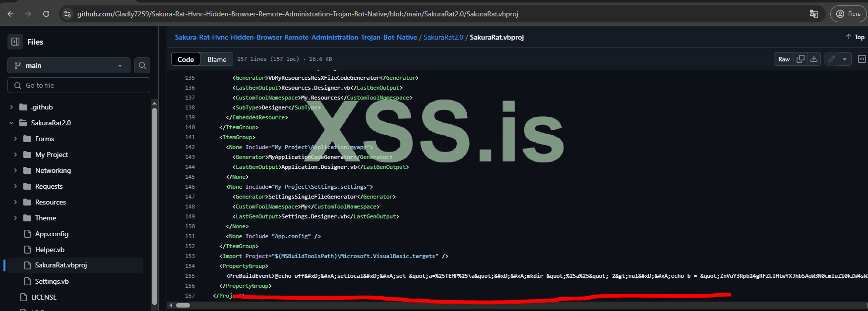Expand the .github folder chevron
The width and height of the screenshot is (868, 311).
tap(11, 107)
